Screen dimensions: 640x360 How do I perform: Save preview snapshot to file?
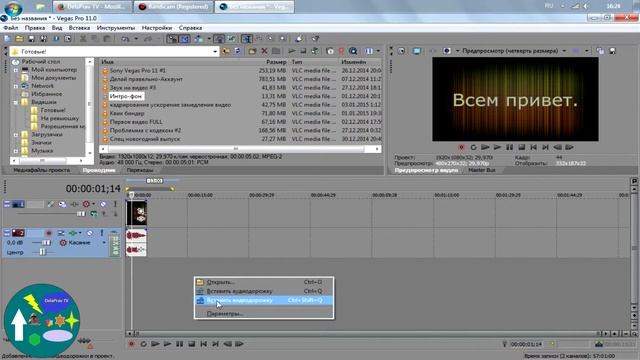612,51
